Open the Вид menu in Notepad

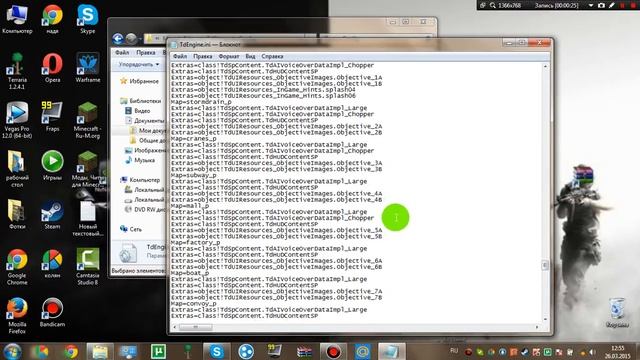coord(250,56)
